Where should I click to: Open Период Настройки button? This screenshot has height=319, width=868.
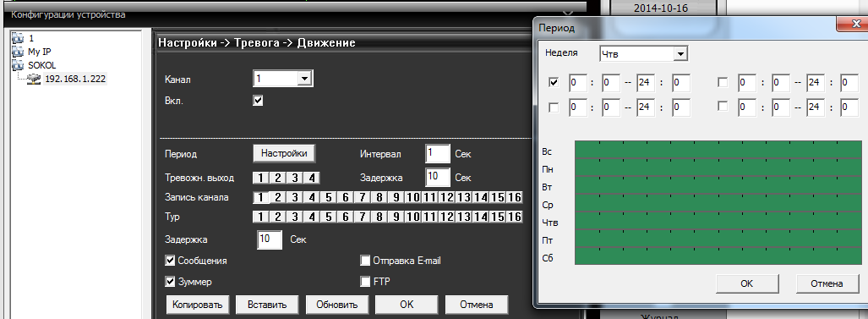[x=284, y=153]
